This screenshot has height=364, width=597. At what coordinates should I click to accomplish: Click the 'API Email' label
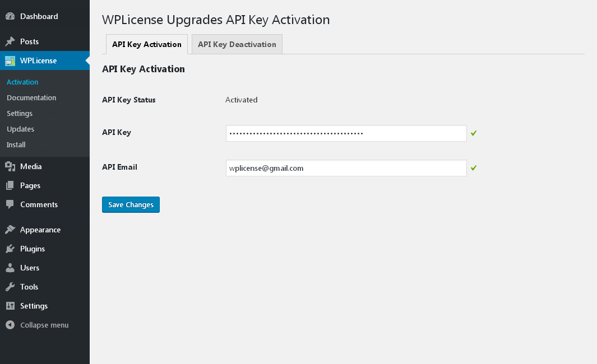click(x=119, y=167)
